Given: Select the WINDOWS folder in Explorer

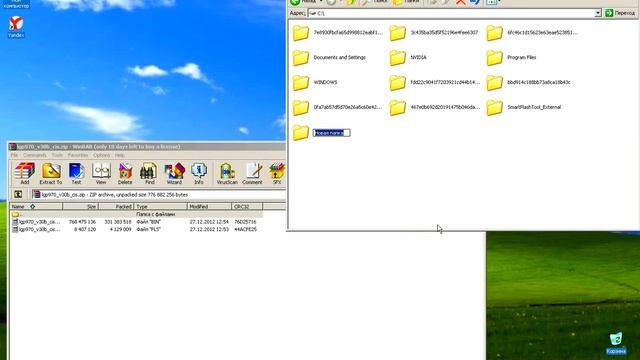Looking at the screenshot, I should [x=315, y=83].
